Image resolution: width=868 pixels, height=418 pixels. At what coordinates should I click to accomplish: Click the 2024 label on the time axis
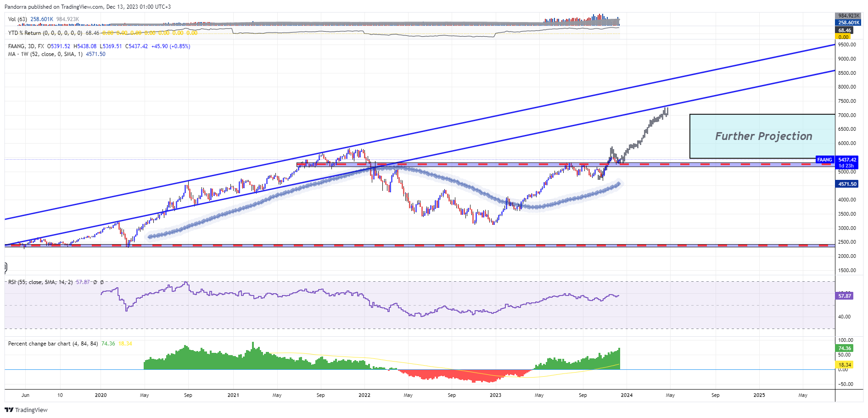(x=627, y=395)
